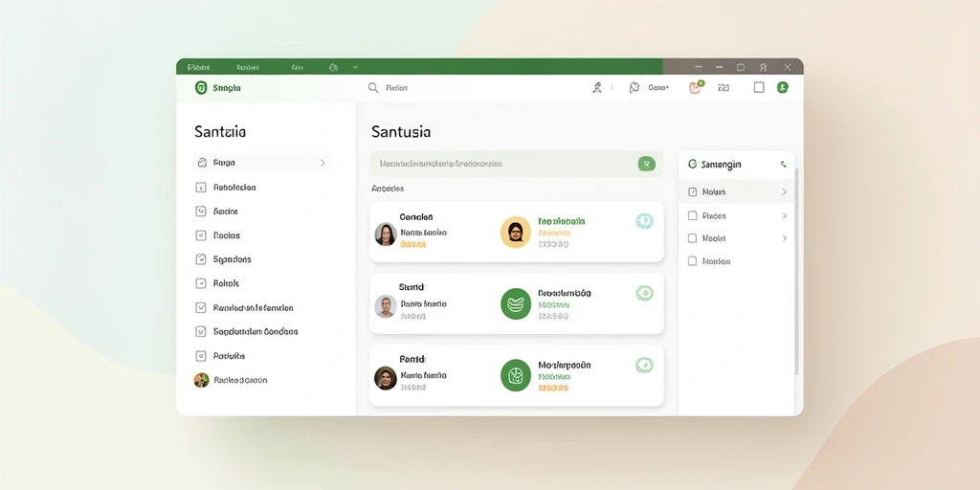This screenshot has width=980, height=490.
Task: Click the green mask icon in second card
Action: (516, 303)
